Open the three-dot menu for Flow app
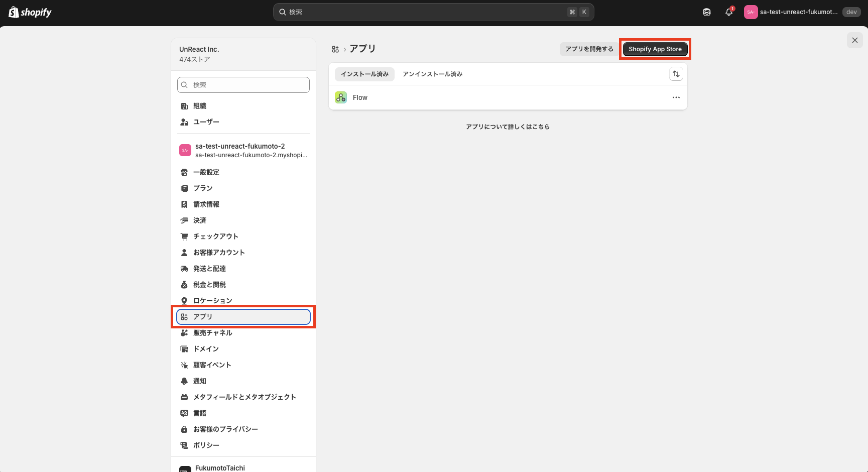This screenshot has height=472, width=868. 676,97
